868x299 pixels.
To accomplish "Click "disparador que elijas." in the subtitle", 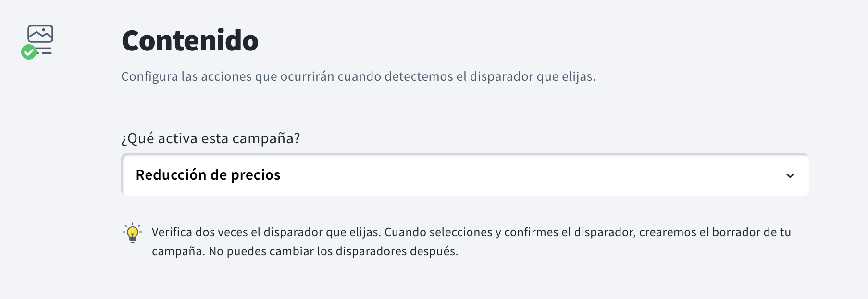I will click(533, 76).
